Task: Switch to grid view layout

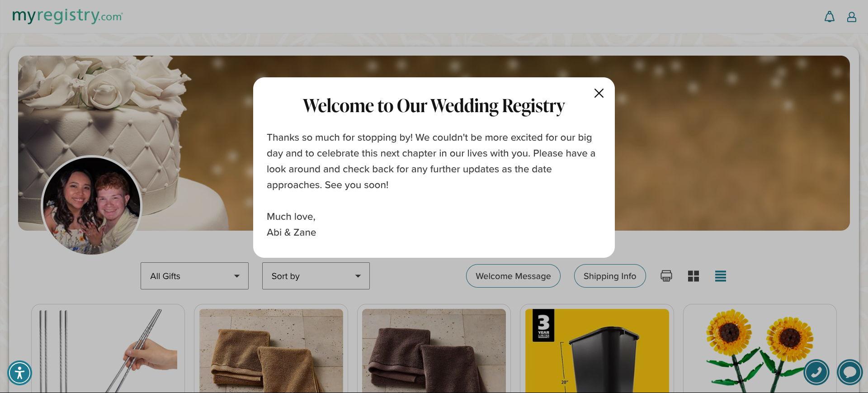Action: [x=693, y=276]
